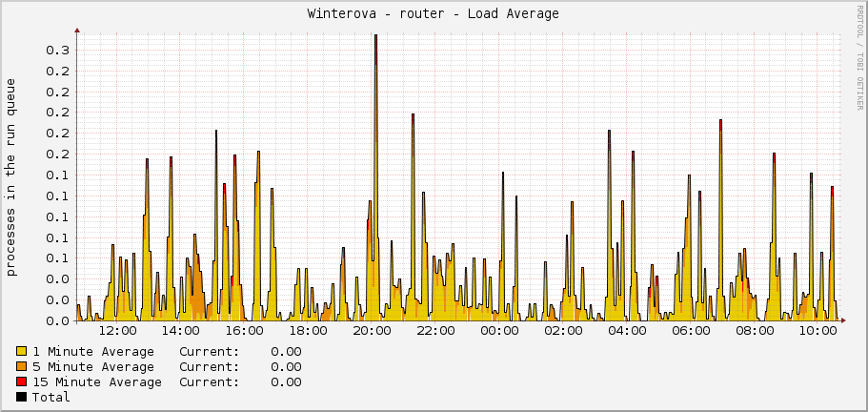The image size is (868, 412).
Task: Click the y-axis label 'processes in the run queue'
Action: (x=11, y=177)
